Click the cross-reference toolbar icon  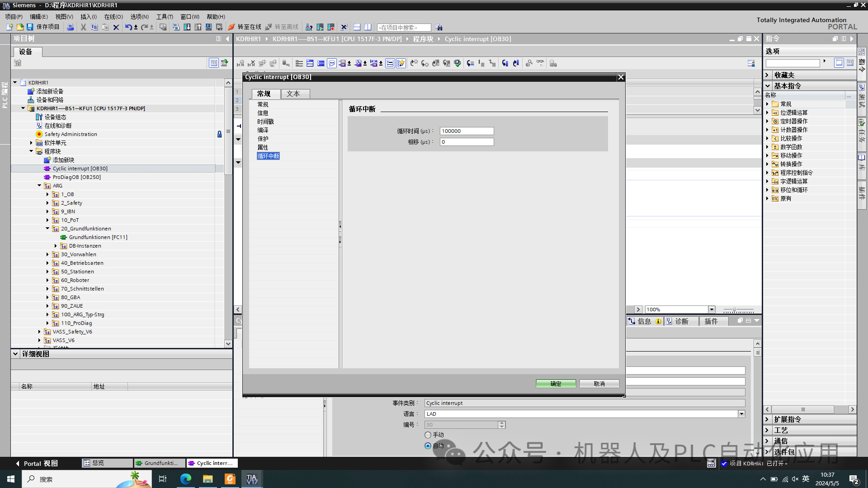click(344, 27)
